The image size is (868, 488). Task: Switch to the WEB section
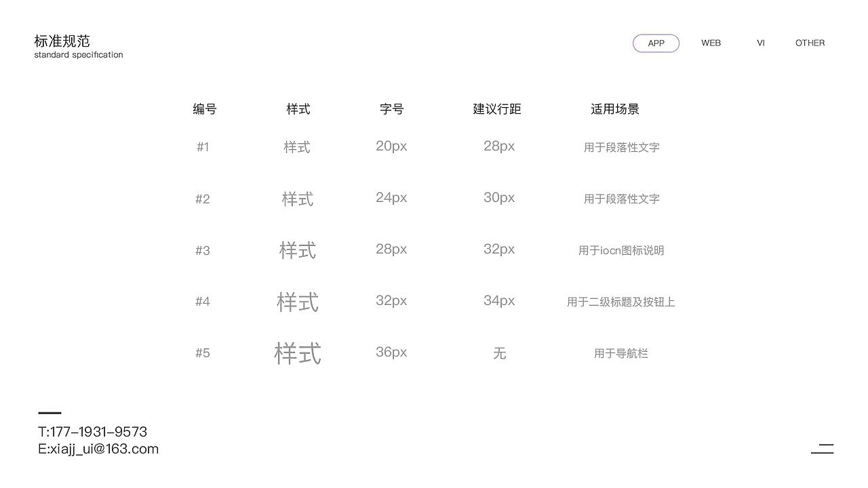(x=711, y=43)
